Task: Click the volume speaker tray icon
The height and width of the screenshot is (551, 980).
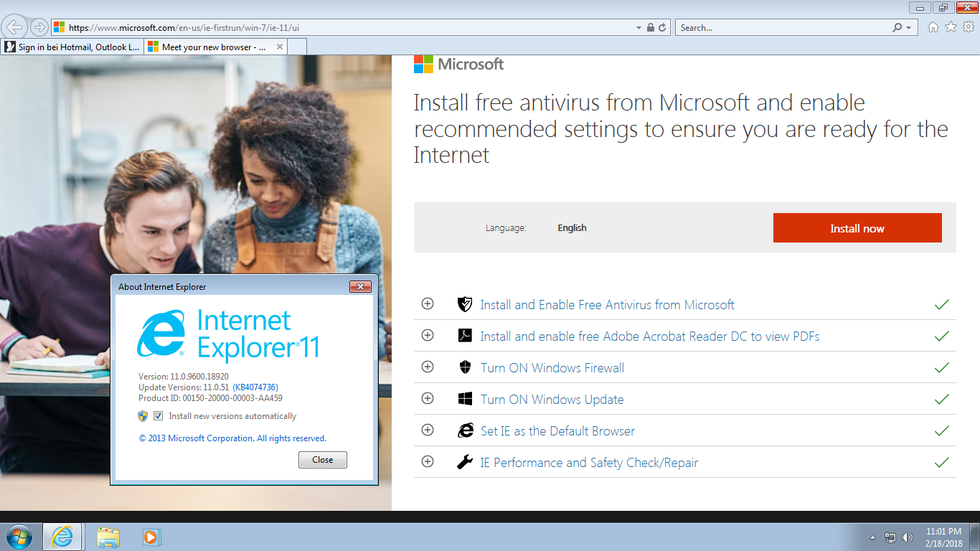Action: pyautogui.click(x=908, y=537)
